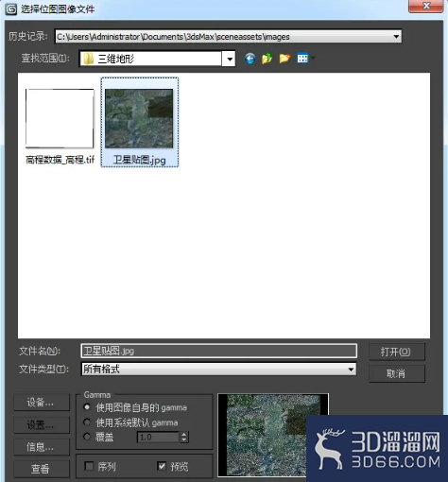Click the gamma 覆盖 value field

tap(159, 437)
